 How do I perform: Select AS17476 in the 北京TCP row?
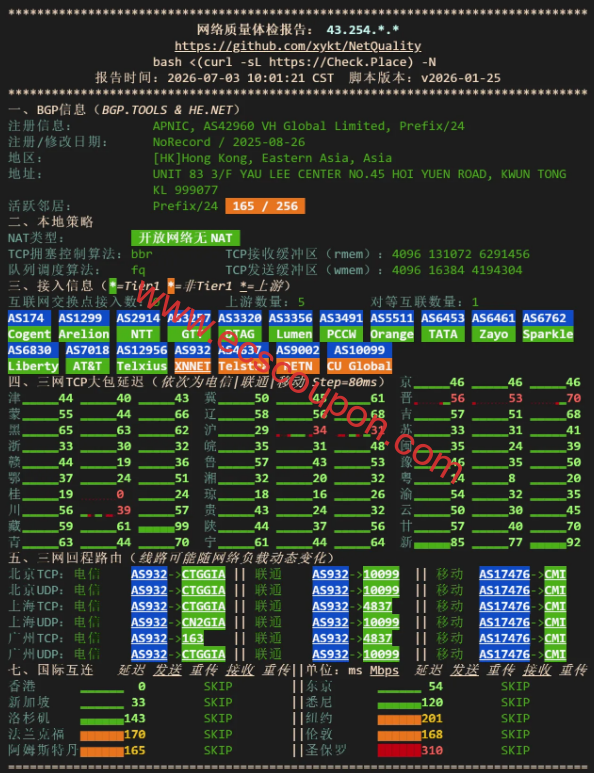(x=504, y=574)
